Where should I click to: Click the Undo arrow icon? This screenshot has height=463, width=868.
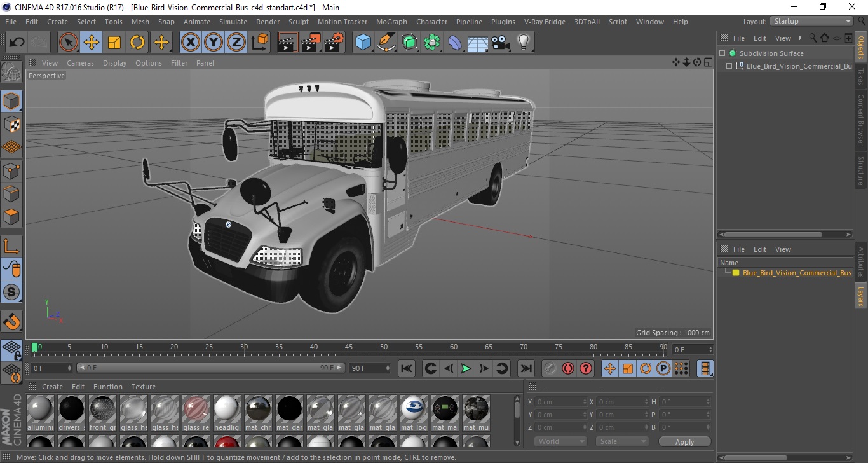17,43
